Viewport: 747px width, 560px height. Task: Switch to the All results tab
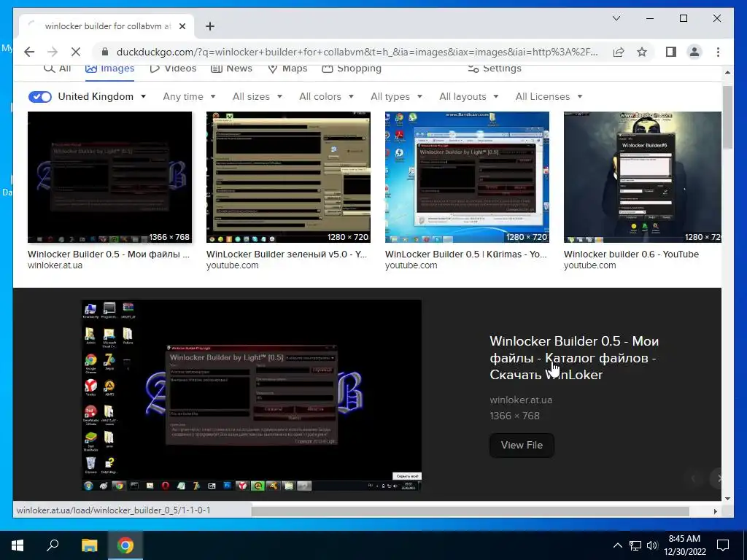(57, 68)
